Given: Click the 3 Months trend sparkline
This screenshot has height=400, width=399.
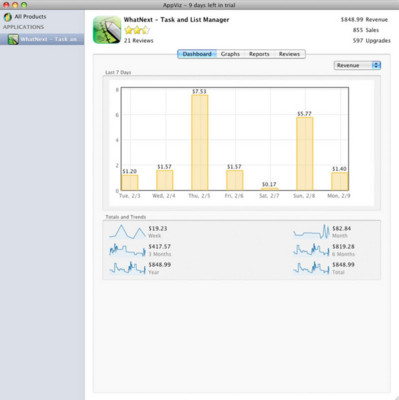Looking at the screenshot, I should (127, 250).
